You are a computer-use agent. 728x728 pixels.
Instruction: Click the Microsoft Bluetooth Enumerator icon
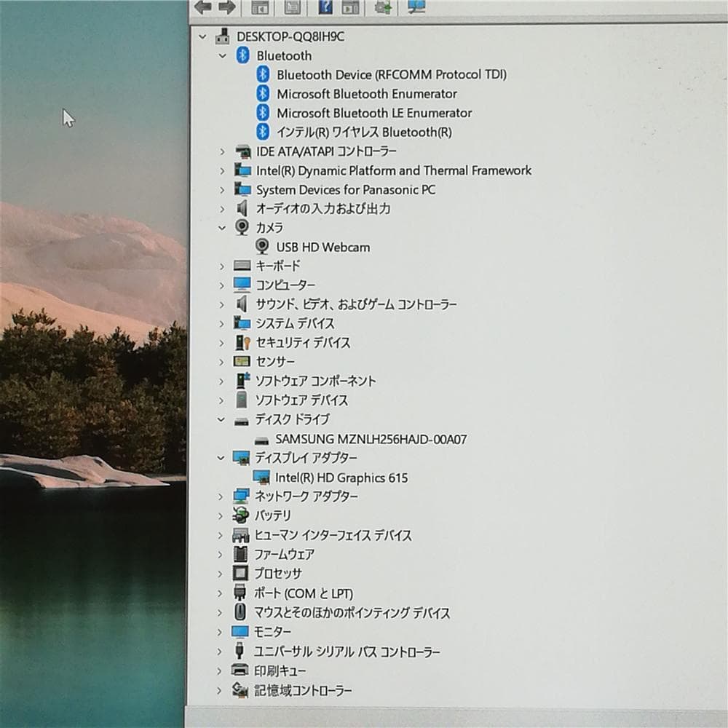click(x=264, y=93)
